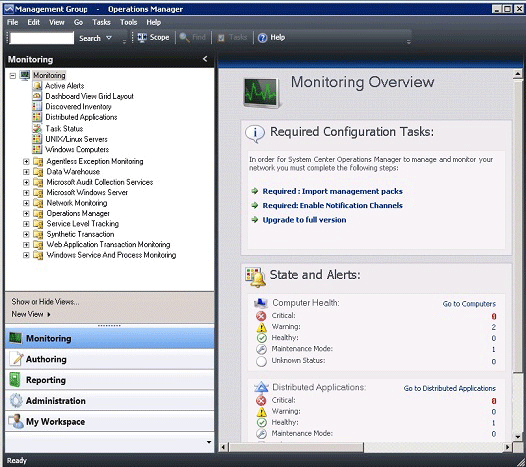The image size is (526, 467).
Task: Click the Search button
Action: pyautogui.click(x=90, y=38)
